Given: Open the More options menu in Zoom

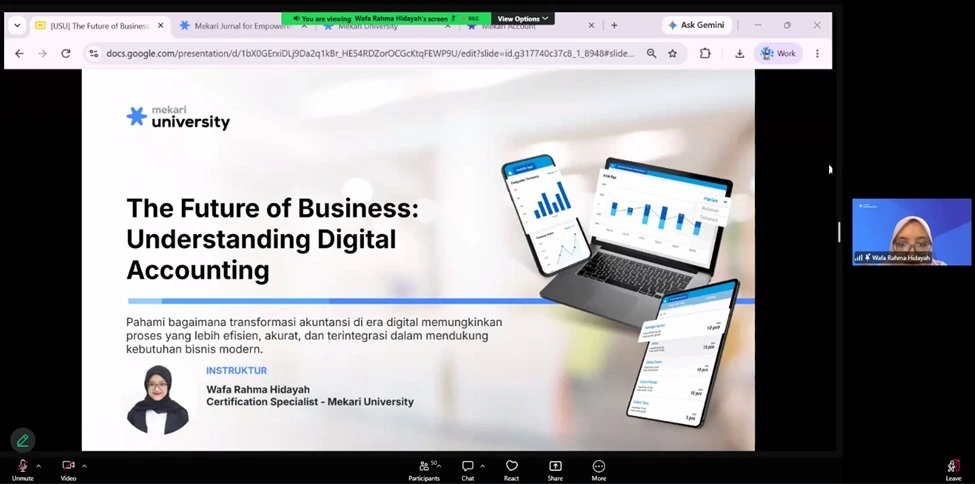Looking at the screenshot, I should [599, 470].
